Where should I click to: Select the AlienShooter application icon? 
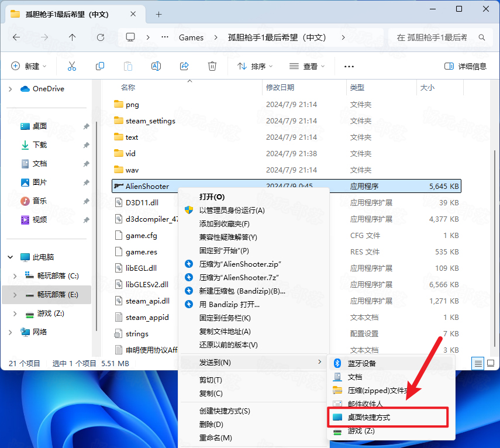(x=119, y=186)
